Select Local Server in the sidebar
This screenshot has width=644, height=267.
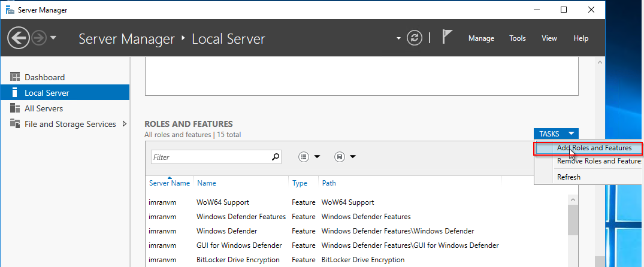47,93
